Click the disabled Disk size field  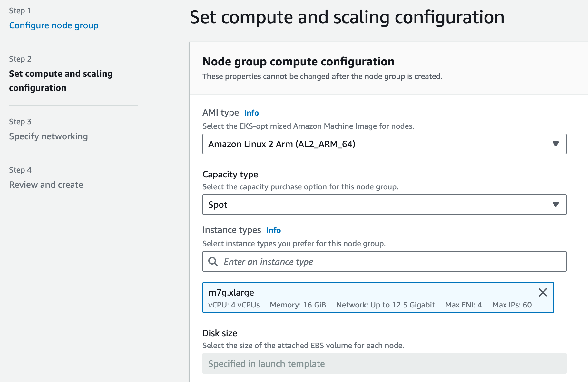click(384, 363)
